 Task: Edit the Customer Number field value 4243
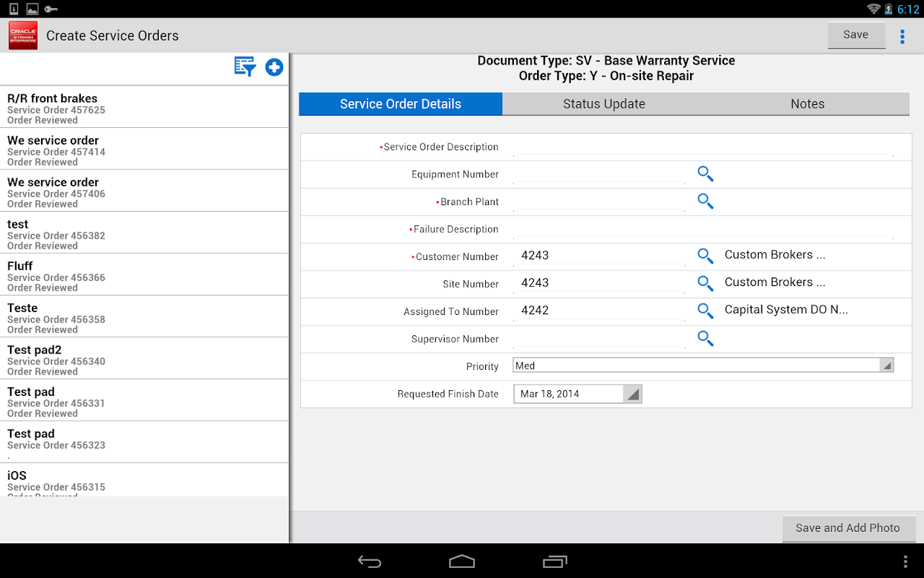[599, 256]
